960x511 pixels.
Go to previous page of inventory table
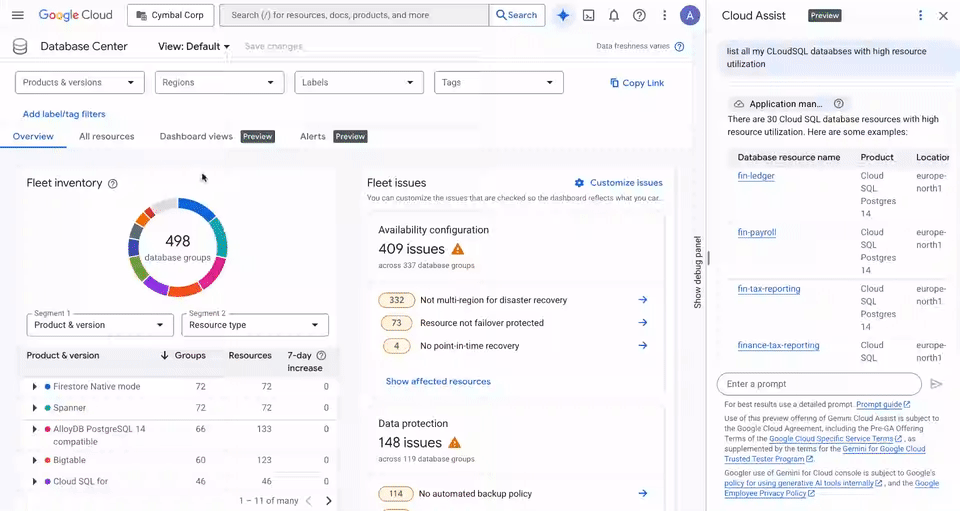point(309,501)
